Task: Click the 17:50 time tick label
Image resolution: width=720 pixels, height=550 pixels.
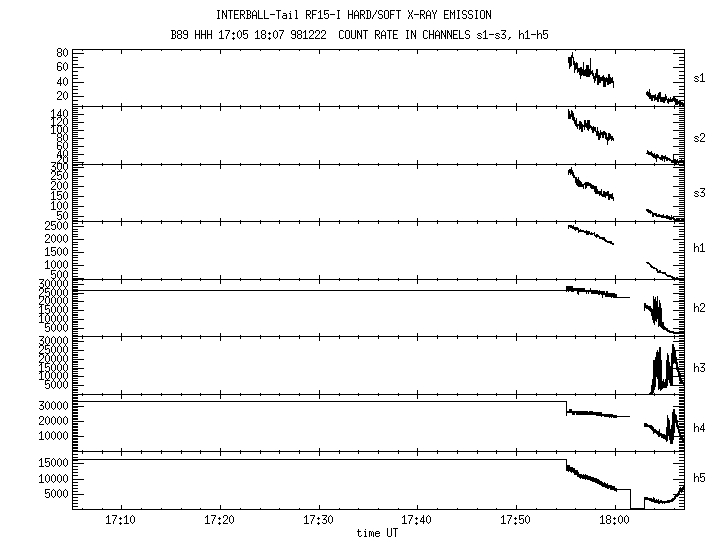Action: tap(516, 521)
